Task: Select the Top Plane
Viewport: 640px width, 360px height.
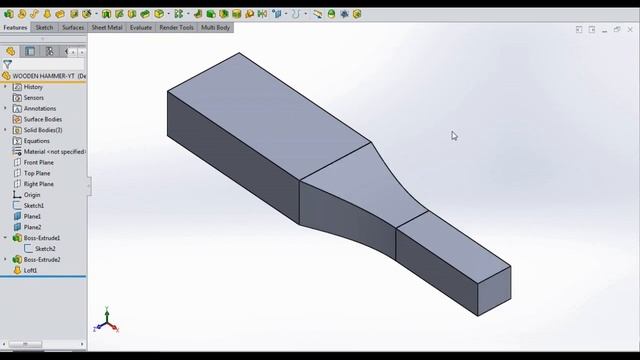Action: (31, 173)
